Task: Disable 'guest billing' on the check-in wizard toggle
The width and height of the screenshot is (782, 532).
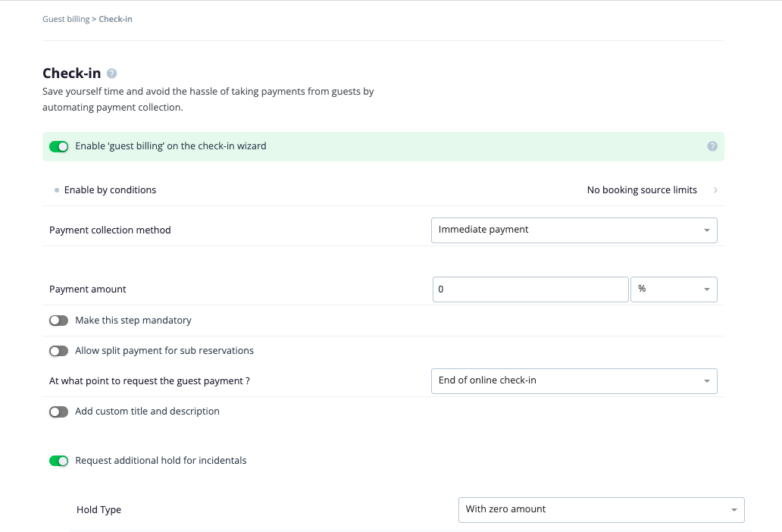Action: (59, 146)
